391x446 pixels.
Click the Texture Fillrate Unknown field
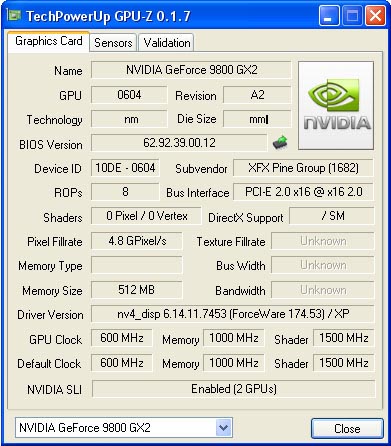[323, 241]
